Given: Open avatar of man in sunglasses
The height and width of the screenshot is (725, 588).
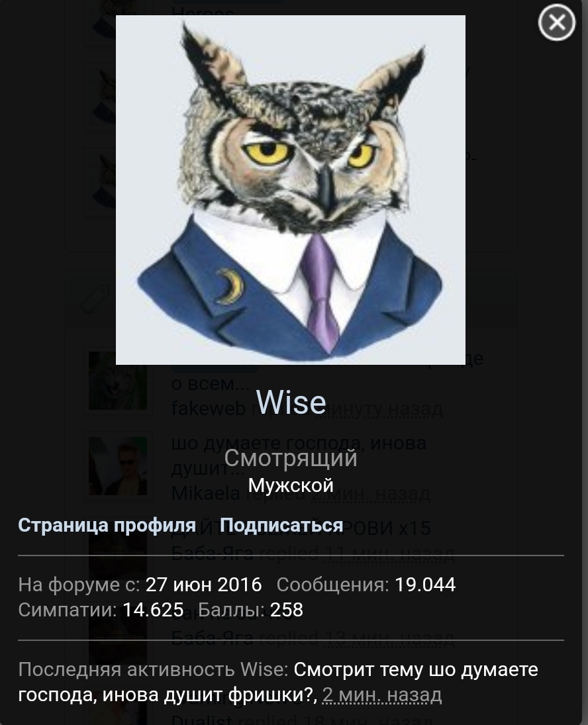Looking at the screenshot, I should [x=118, y=465].
